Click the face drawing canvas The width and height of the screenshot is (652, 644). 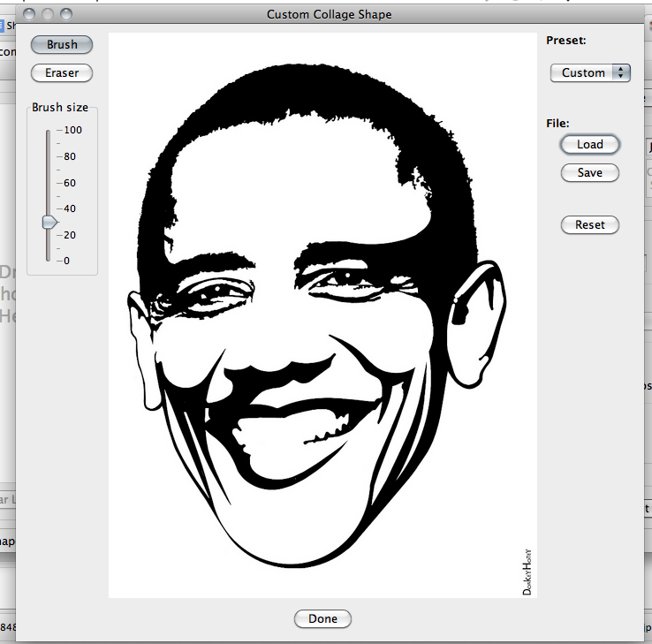click(x=322, y=315)
